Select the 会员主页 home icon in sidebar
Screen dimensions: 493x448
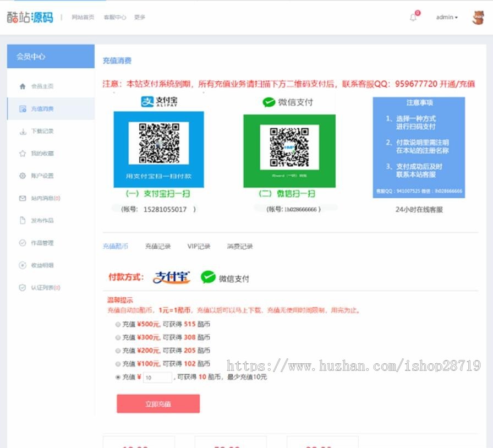(x=21, y=86)
